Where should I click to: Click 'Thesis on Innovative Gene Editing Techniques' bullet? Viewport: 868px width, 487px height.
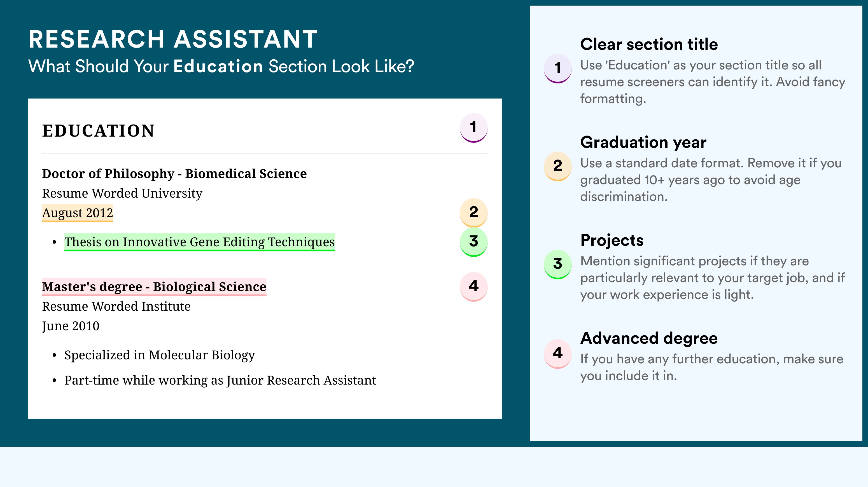click(199, 242)
